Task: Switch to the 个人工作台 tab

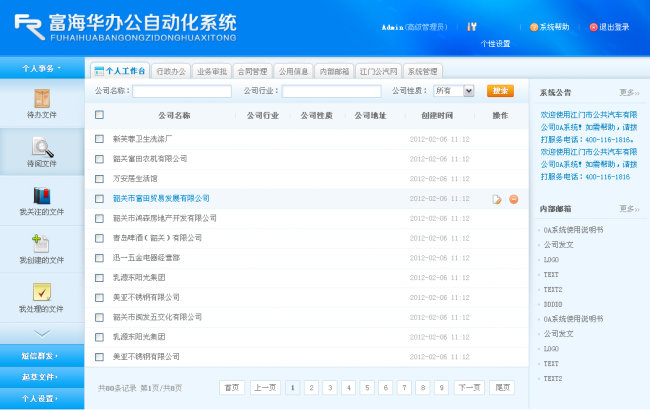Action: pos(120,71)
